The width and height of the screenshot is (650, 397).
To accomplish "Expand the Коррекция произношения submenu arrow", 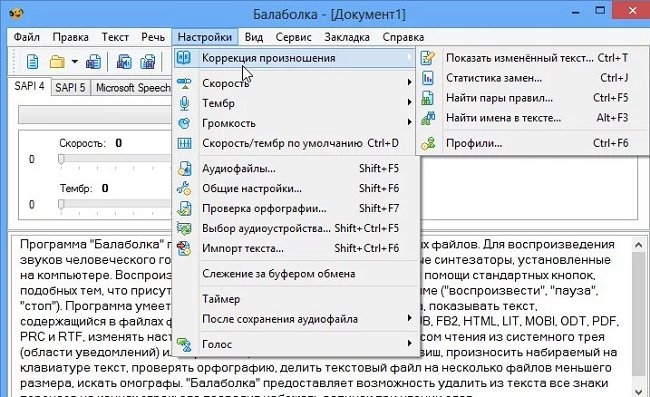I will [409, 57].
